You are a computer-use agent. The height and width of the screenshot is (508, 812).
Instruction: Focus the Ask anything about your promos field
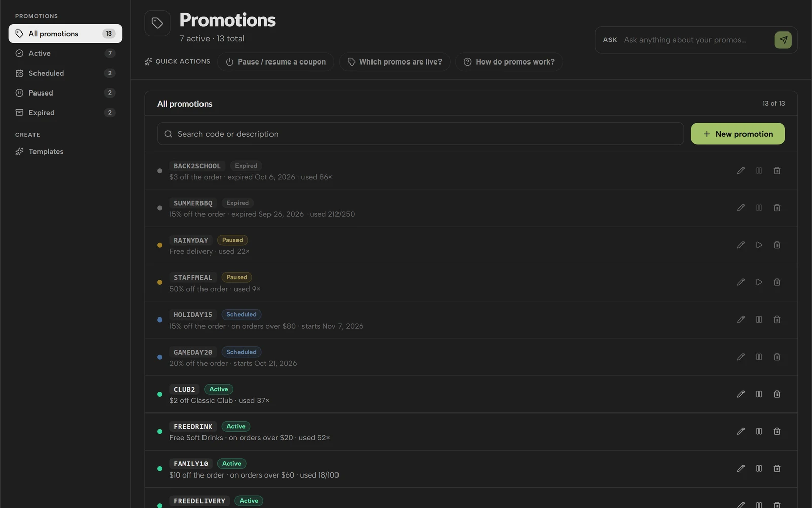click(x=696, y=40)
